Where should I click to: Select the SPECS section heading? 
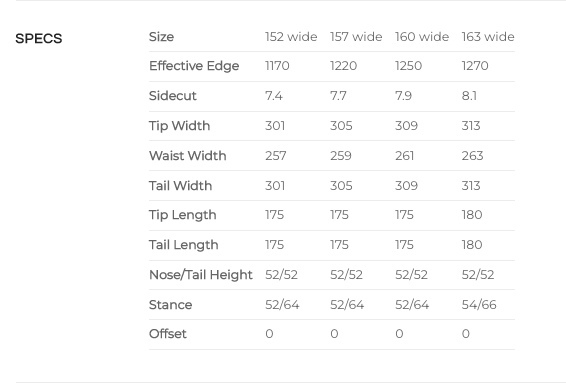[x=39, y=38]
